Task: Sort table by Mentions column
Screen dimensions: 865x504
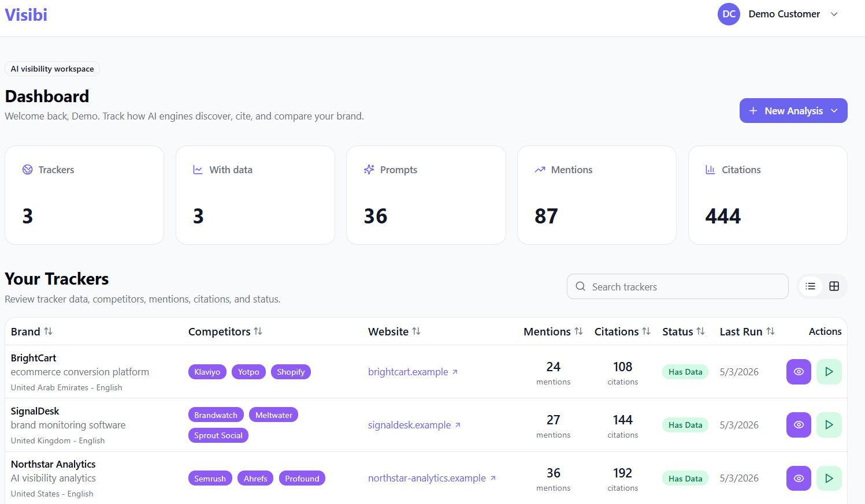Action: [553, 331]
